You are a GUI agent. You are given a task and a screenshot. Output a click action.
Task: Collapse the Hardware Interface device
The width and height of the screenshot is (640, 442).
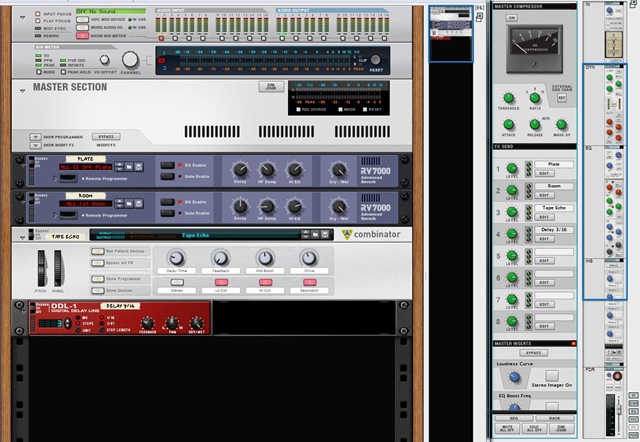(x=22, y=18)
